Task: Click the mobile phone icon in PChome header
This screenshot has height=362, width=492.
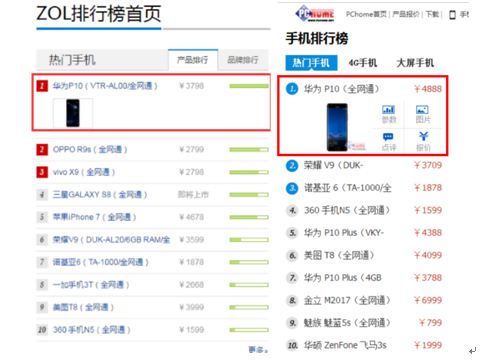Action: 452,14
